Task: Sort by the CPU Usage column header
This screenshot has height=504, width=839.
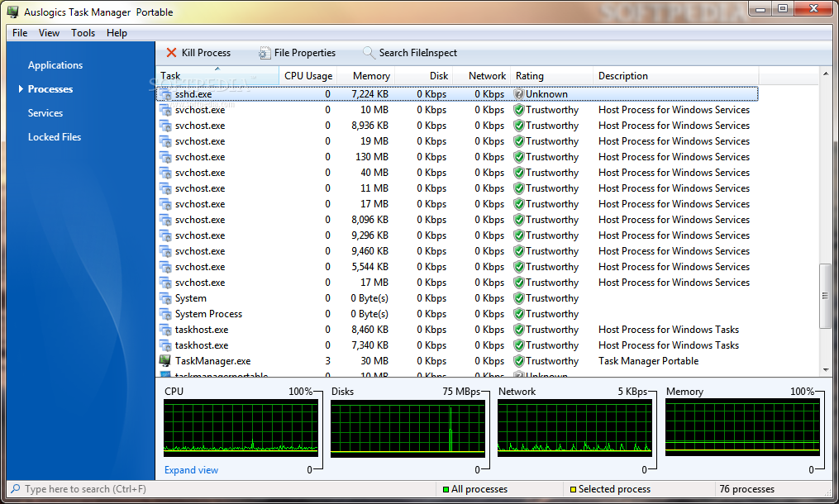Action: tap(308, 75)
